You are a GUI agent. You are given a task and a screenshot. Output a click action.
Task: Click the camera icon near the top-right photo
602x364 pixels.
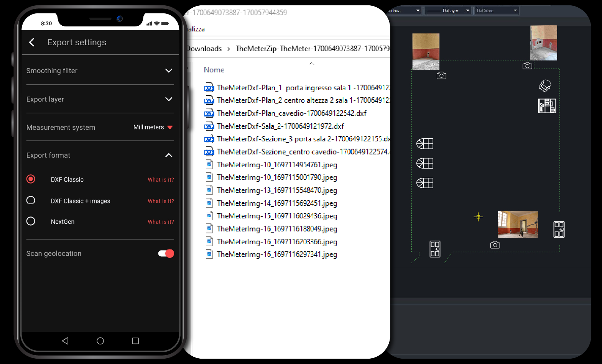pyautogui.click(x=527, y=66)
